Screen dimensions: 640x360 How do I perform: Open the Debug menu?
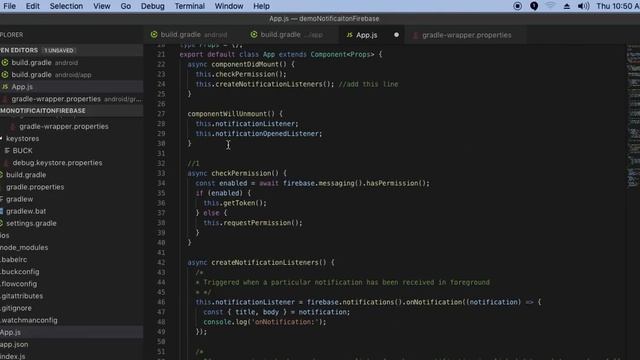coord(153,6)
